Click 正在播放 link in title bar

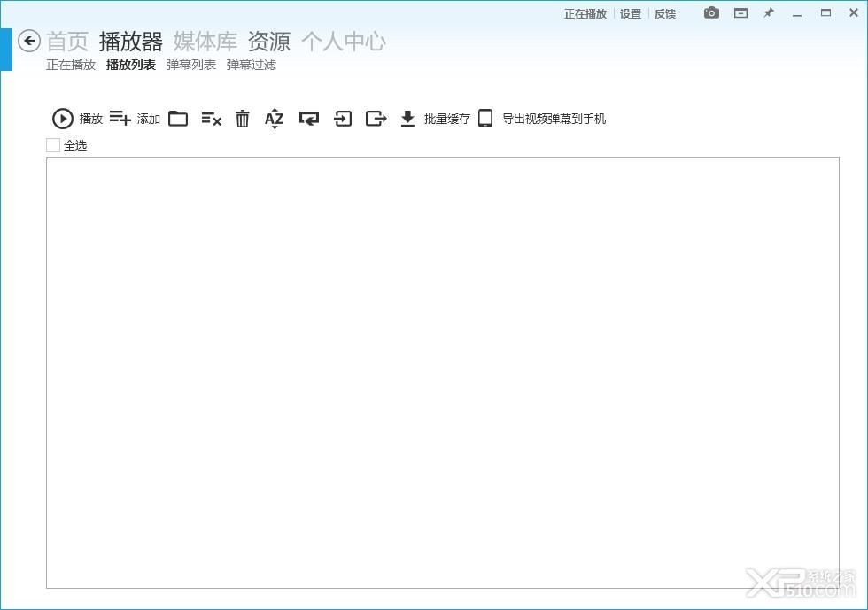(585, 14)
